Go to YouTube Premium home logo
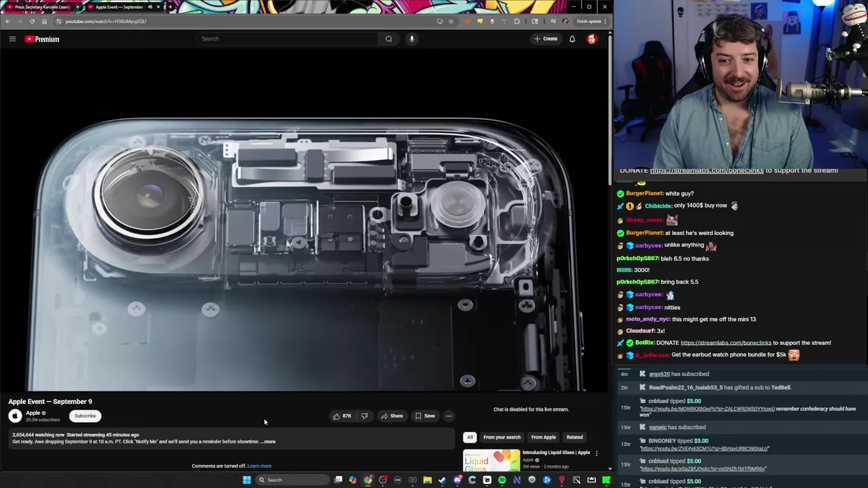Screen dimensions: 868x488 pos(43,39)
